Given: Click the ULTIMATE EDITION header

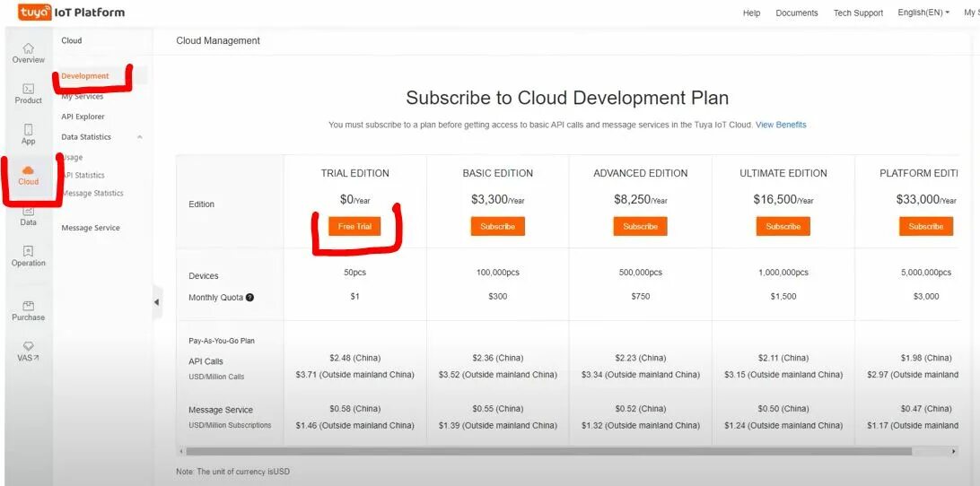Looking at the screenshot, I should pos(783,173).
